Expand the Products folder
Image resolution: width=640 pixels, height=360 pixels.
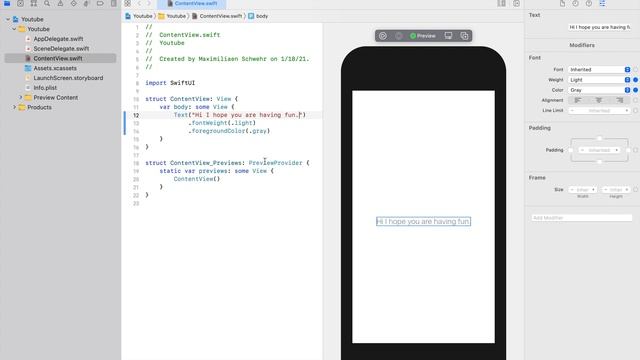tap(14, 107)
